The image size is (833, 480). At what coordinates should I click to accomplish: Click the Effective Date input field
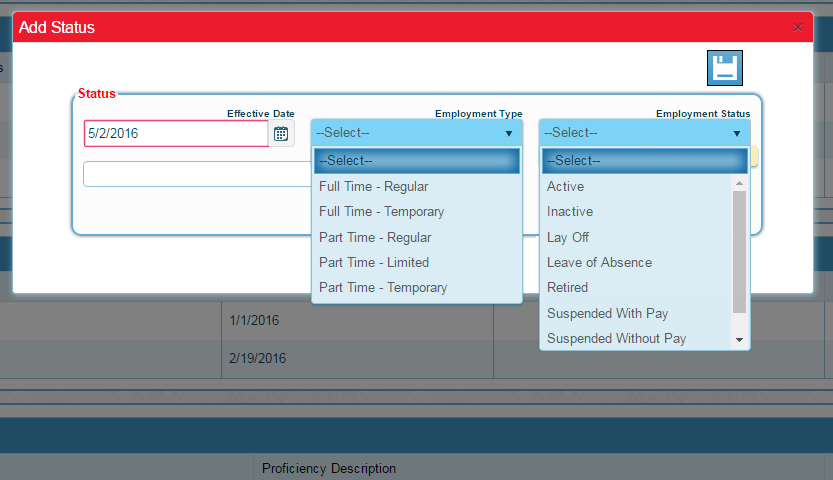tap(175, 134)
